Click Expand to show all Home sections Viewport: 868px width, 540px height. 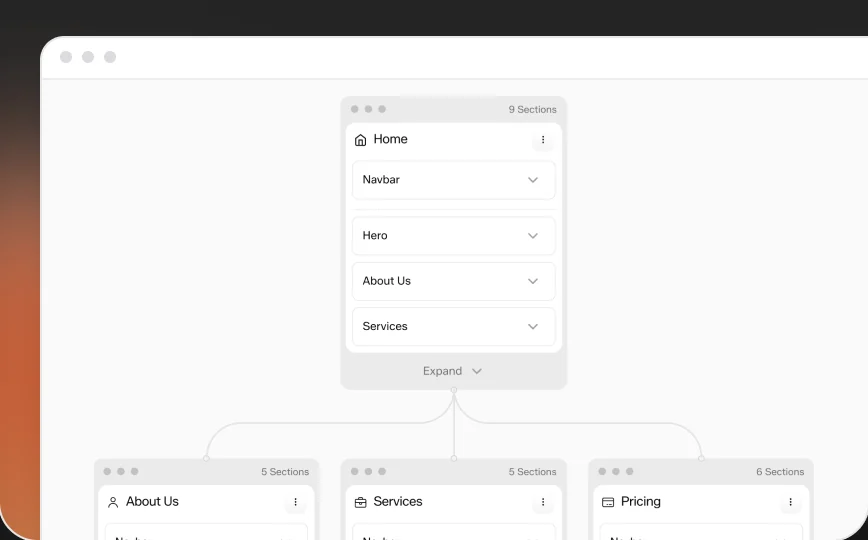pos(453,371)
